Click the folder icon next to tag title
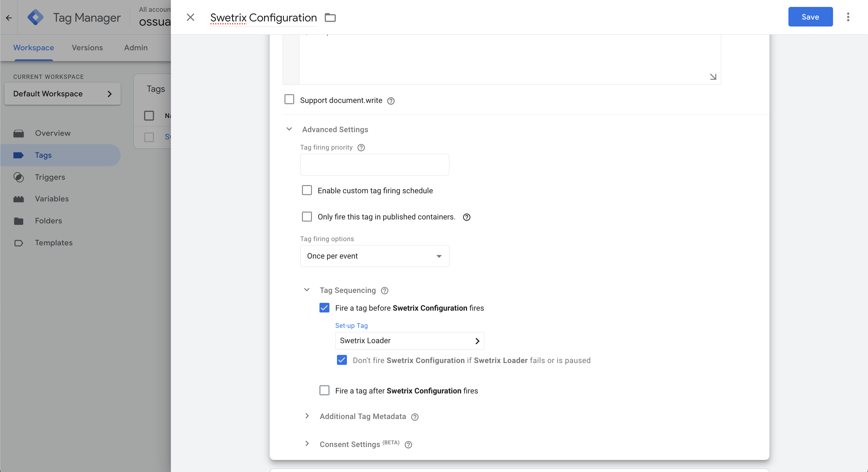 click(x=330, y=16)
